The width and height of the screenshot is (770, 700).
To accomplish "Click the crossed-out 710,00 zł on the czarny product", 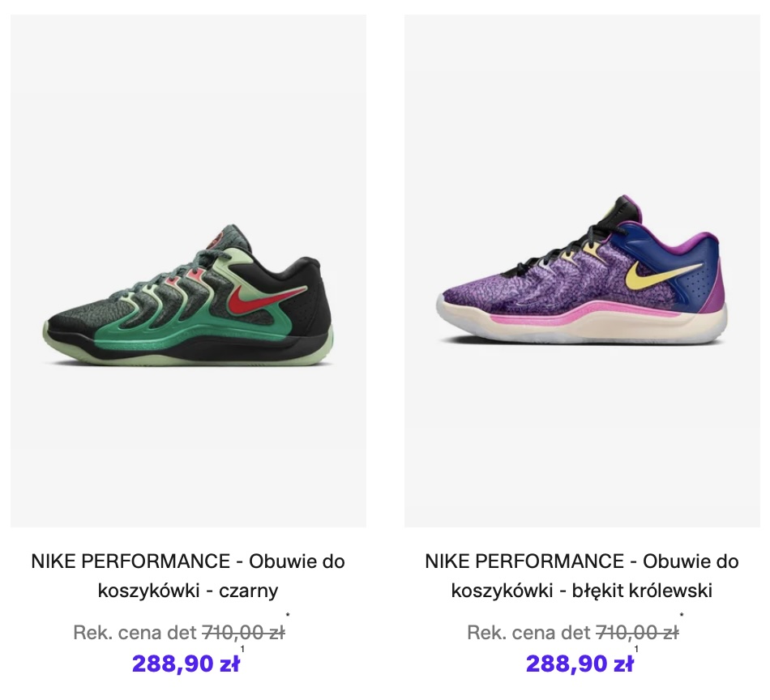I will tap(243, 633).
